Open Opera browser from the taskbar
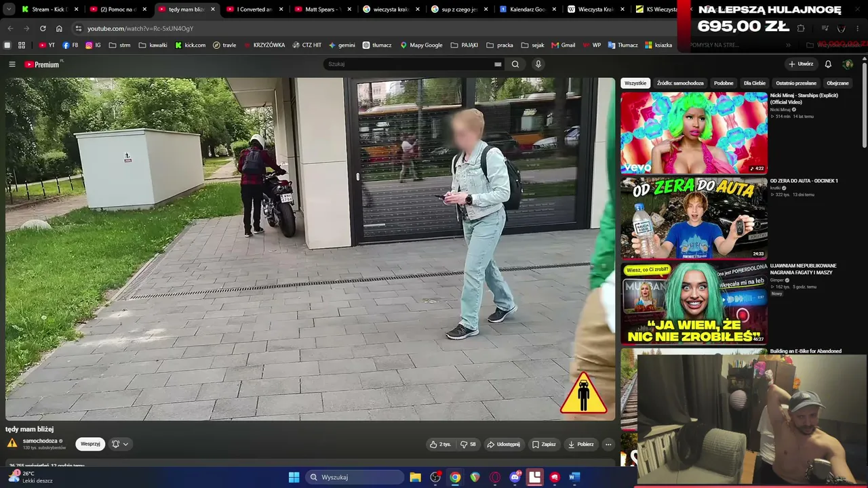Viewport: 868px width, 488px height. pos(495,477)
